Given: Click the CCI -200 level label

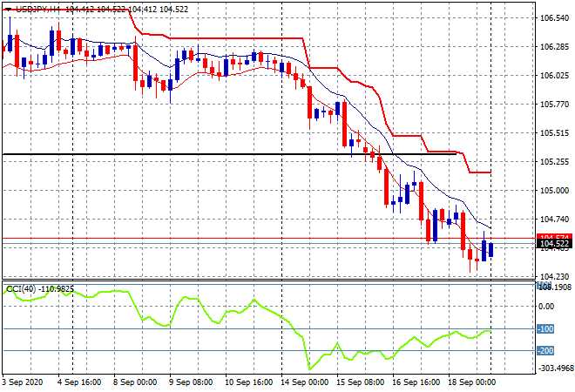Looking at the screenshot, I should [545, 351].
